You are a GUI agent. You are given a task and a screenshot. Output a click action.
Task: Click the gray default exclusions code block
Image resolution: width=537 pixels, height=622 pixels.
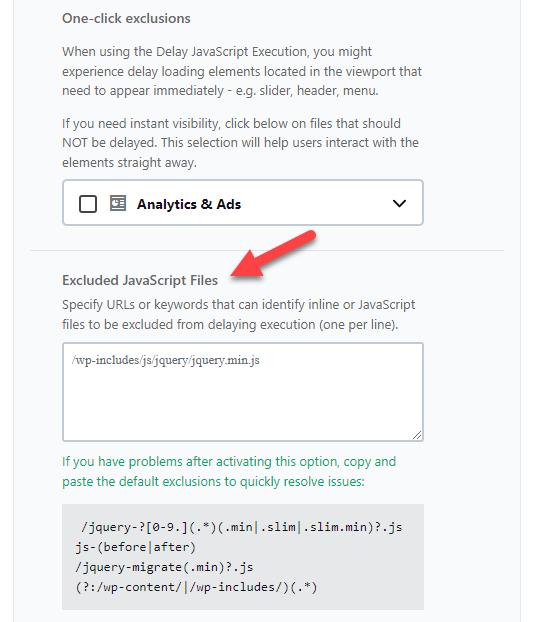(243, 557)
